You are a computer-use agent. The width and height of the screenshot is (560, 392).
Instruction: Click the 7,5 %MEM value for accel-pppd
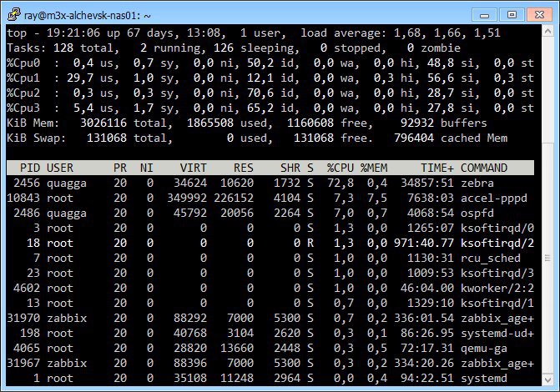377,198
